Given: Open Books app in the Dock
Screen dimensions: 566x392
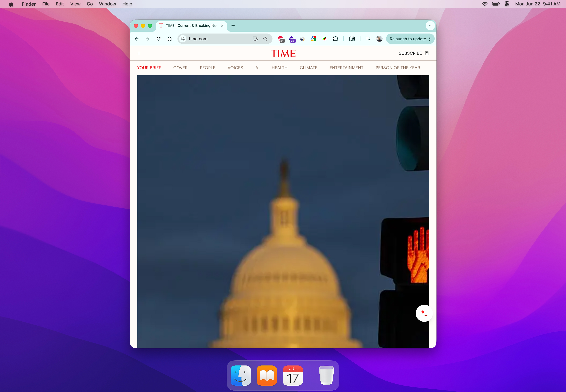Looking at the screenshot, I should pos(267,376).
